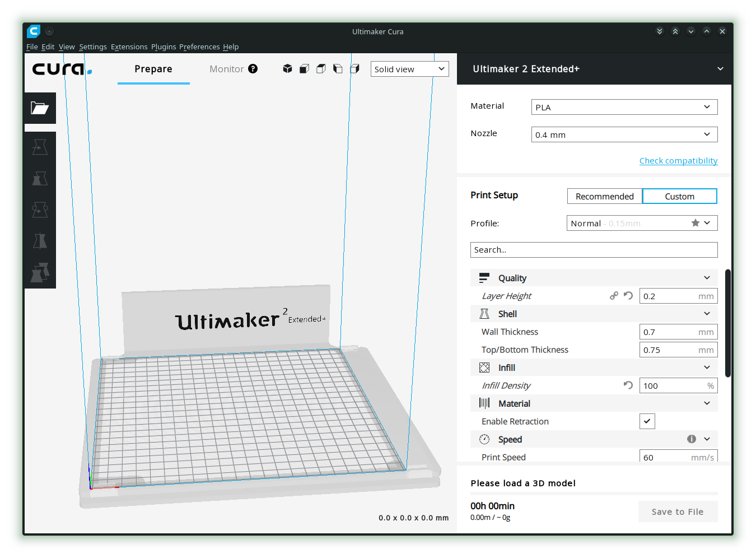Switch to the front view icon

click(x=304, y=68)
